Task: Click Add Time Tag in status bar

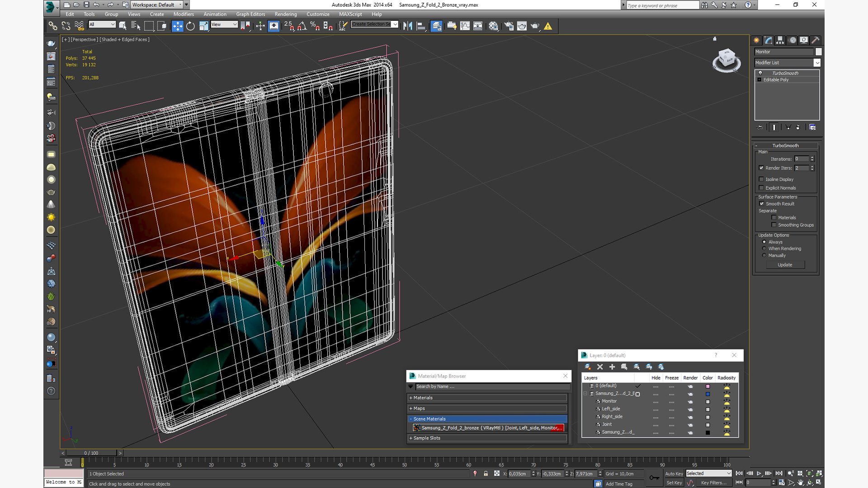Action: click(x=619, y=484)
